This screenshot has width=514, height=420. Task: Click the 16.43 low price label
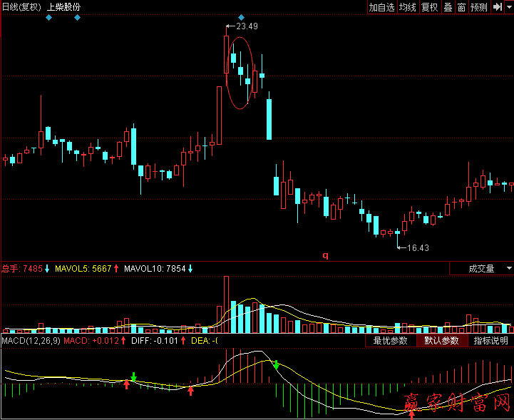pyautogui.click(x=418, y=248)
